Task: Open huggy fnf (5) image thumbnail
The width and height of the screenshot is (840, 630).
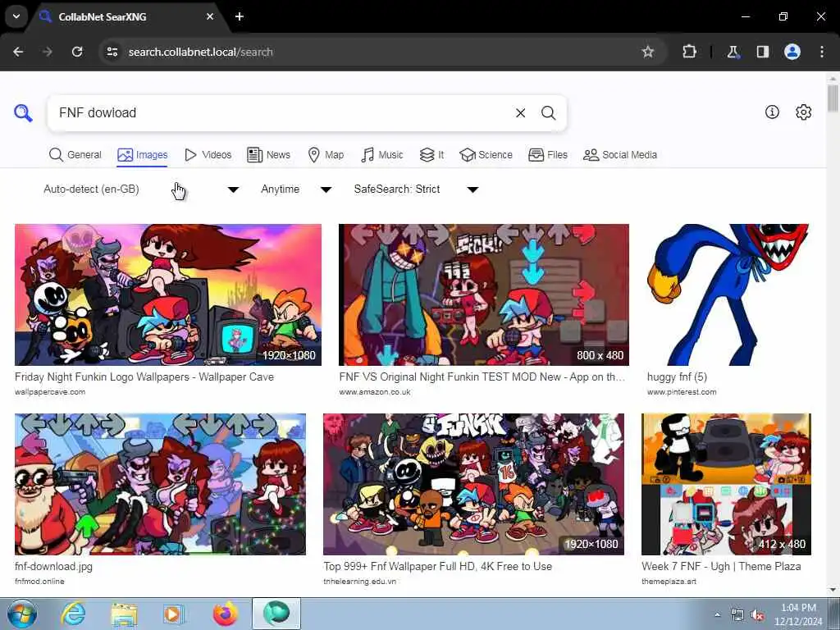Action: point(728,294)
